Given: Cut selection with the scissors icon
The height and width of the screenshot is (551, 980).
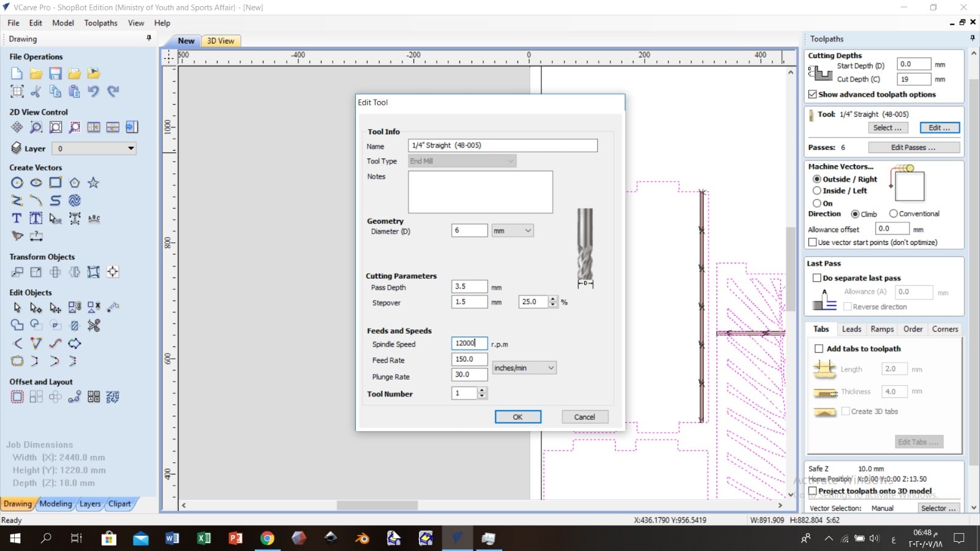Looking at the screenshot, I should [36, 92].
